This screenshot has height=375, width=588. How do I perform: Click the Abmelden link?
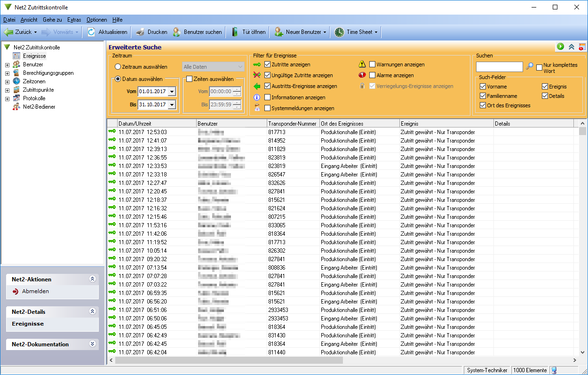pos(35,291)
